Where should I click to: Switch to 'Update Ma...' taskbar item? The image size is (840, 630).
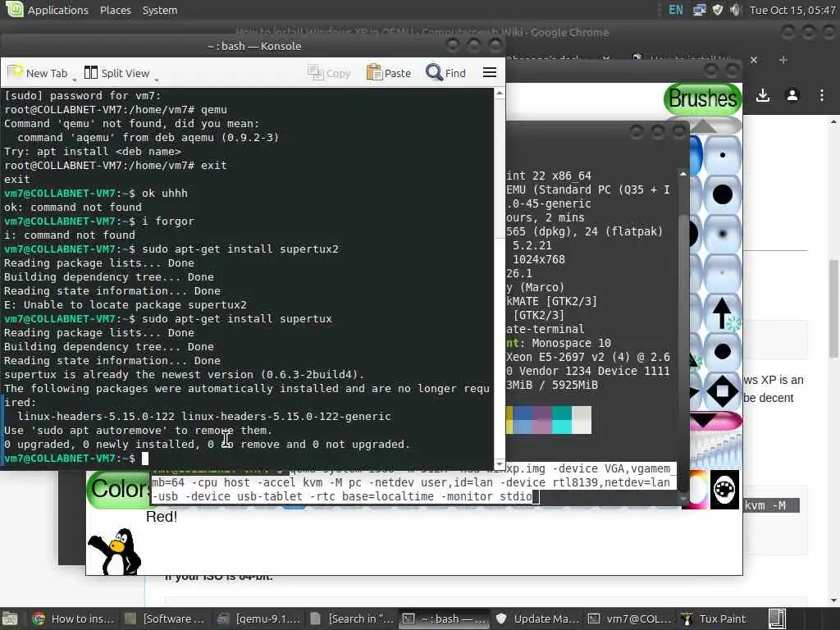tap(537, 619)
